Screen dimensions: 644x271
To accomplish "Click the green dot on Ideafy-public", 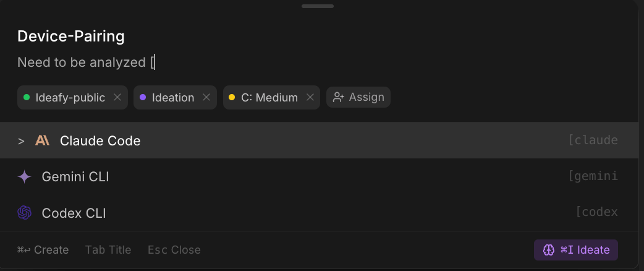I will [x=27, y=98].
